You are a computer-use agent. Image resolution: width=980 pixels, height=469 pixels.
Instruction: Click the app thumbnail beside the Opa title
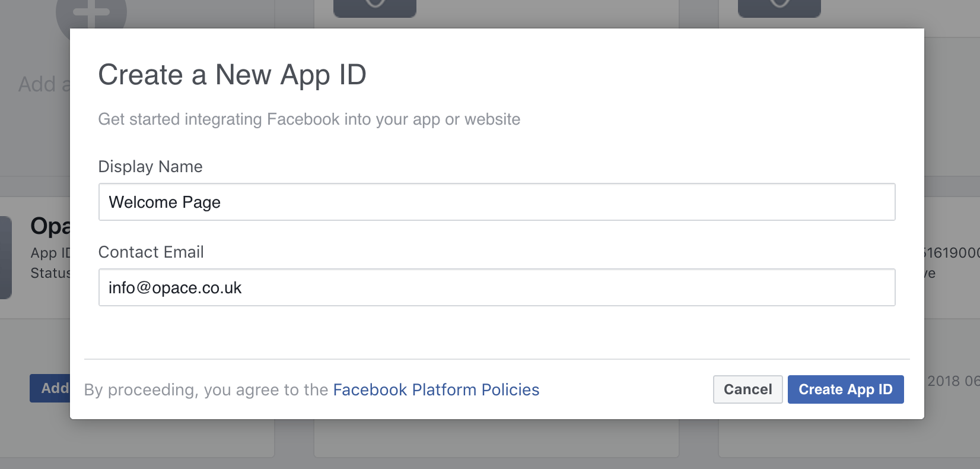point(5,257)
